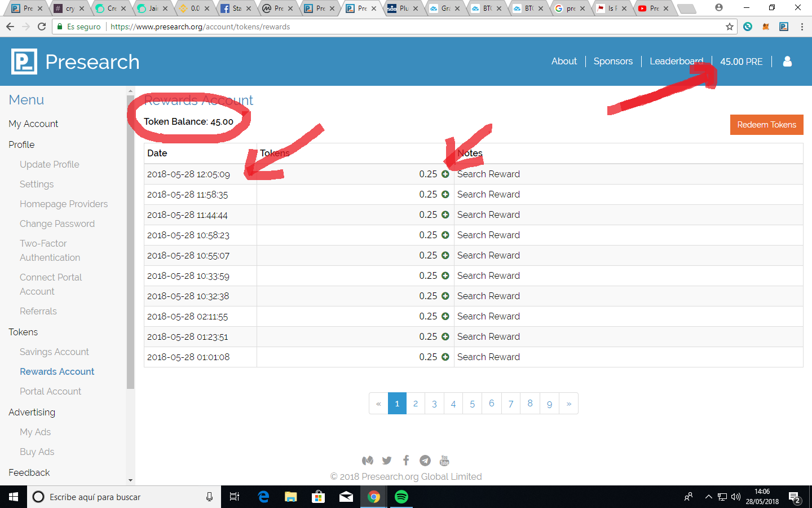This screenshot has width=812, height=508.
Task: Open Microsoft Edge from the taskbar
Action: [x=263, y=497]
